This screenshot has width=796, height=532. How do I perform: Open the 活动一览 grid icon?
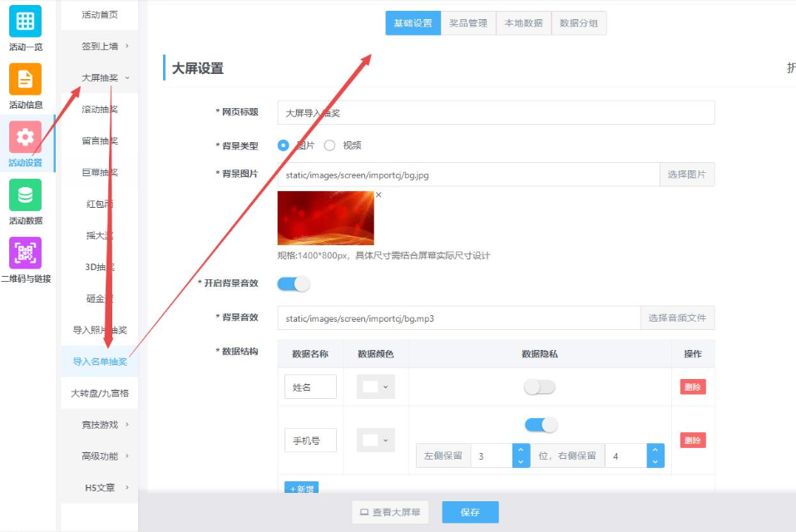[25, 22]
